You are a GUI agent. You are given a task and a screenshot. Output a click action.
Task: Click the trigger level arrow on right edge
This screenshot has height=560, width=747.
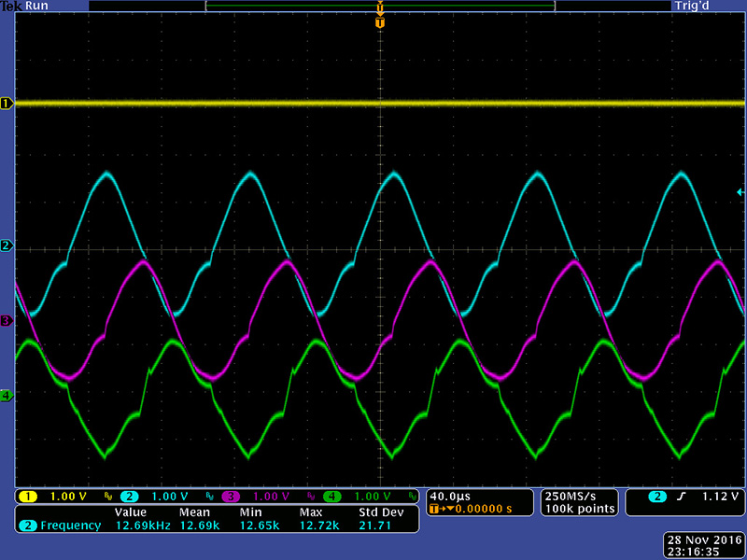(740, 191)
